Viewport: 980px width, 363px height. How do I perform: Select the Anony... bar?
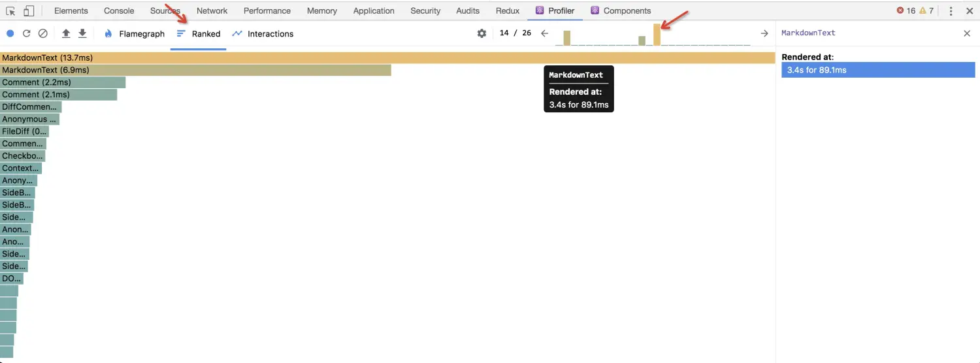(18, 180)
